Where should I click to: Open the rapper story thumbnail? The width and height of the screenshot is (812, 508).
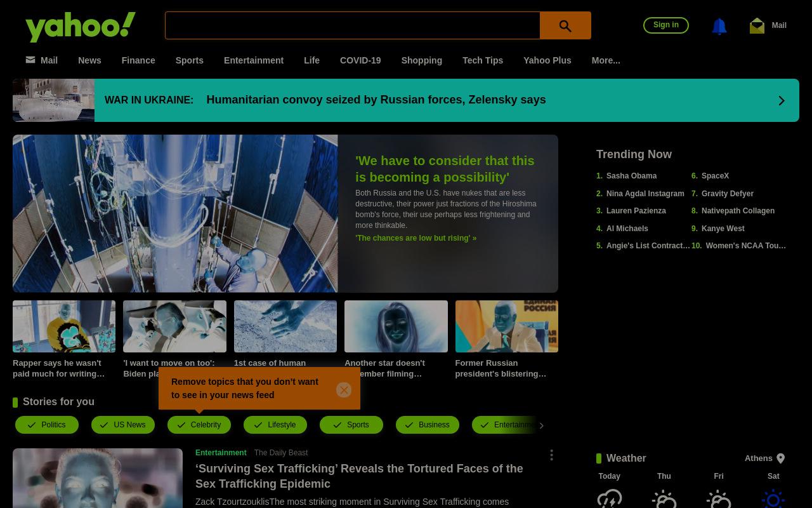coord(64,326)
